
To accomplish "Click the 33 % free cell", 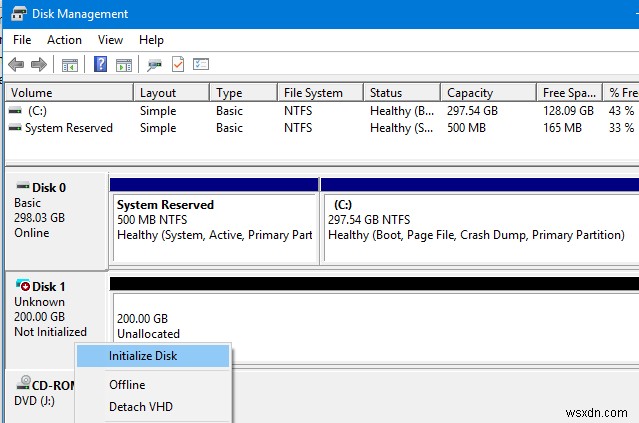I will (x=621, y=128).
